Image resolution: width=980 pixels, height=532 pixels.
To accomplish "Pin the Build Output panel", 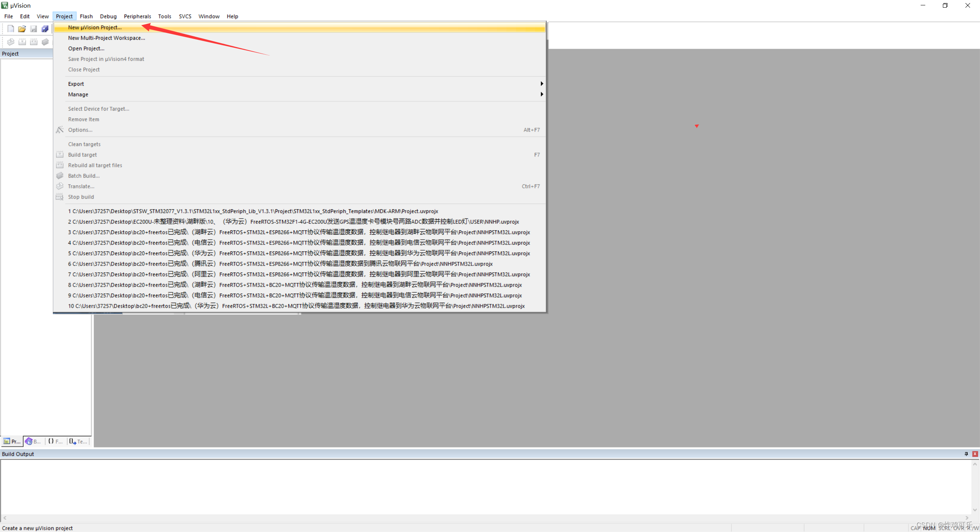I will (x=966, y=454).
